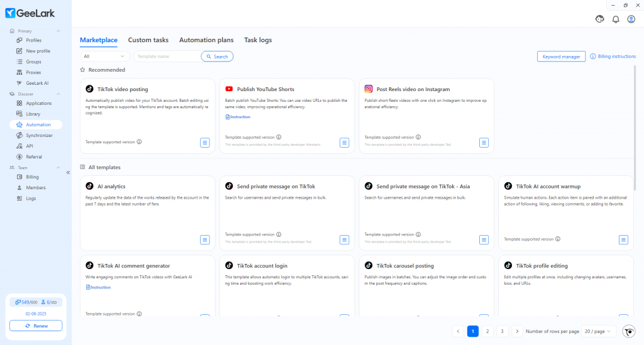The image size is (644, 345).
Task: Collapse the Team sidebar section
Action: (x=58, y=167)
